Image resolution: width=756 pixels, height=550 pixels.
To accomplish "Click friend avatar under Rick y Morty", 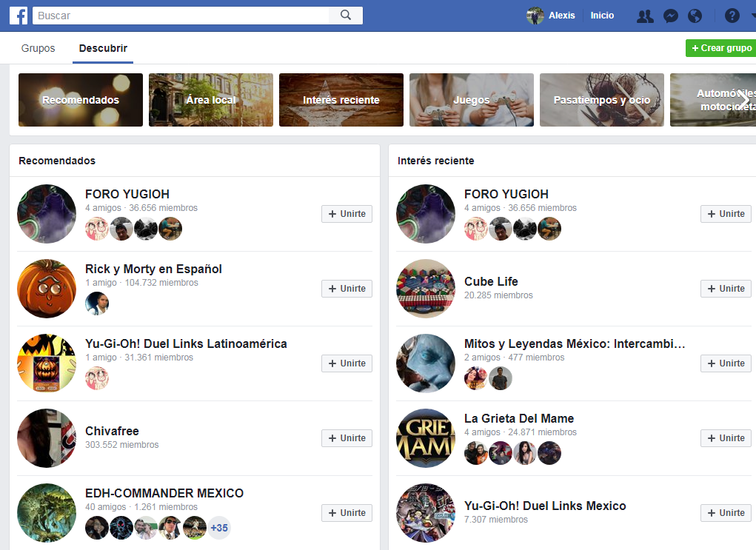I will (97, 303).
